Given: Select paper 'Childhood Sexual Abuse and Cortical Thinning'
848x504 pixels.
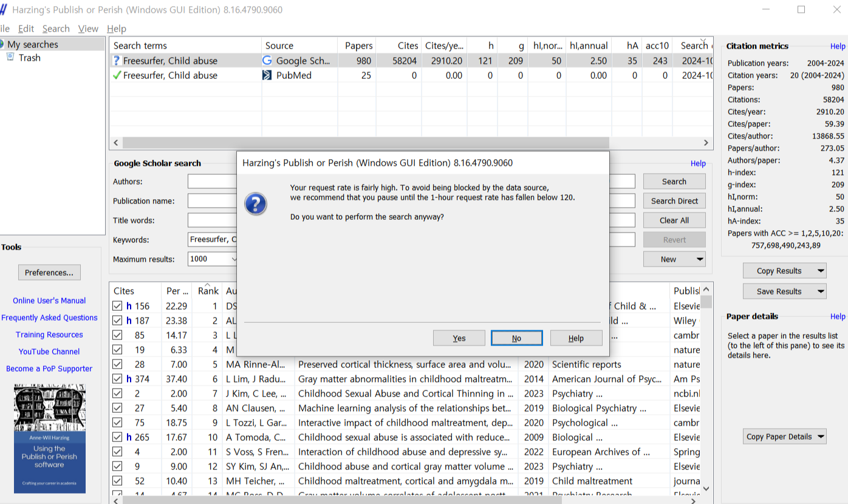Looking at the screenshot, I should [406, 393].
